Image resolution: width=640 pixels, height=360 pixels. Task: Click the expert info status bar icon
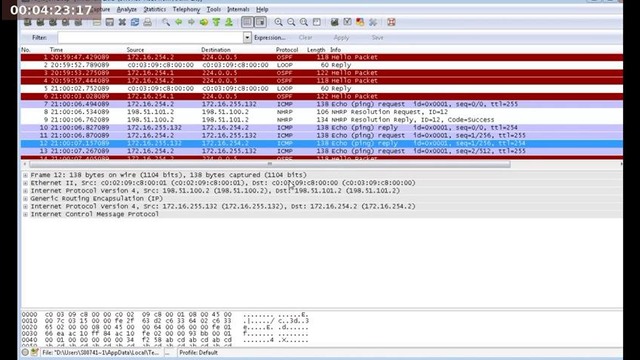click(x=25, y=352)
